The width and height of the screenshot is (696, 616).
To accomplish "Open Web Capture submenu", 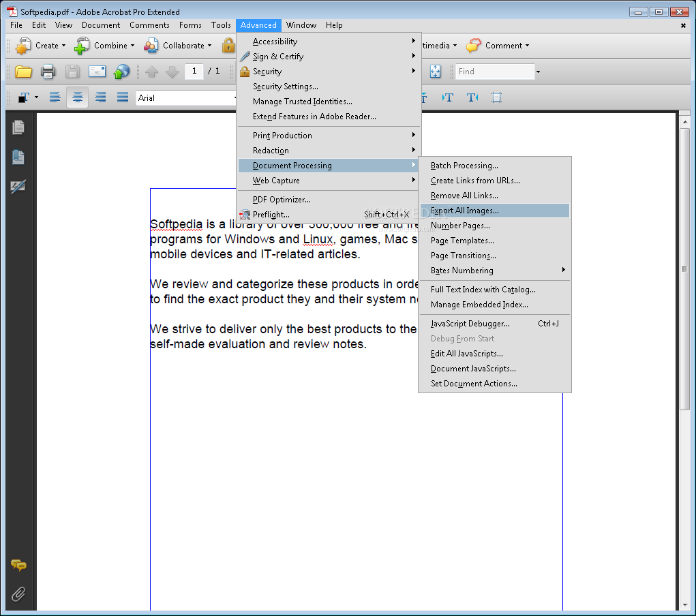I will coord(329,181).
